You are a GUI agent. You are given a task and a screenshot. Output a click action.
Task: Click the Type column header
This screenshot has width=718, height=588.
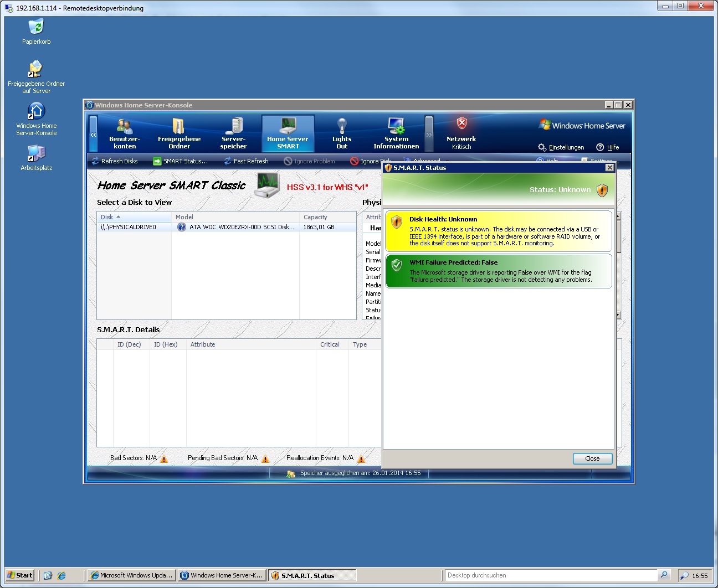365,344
